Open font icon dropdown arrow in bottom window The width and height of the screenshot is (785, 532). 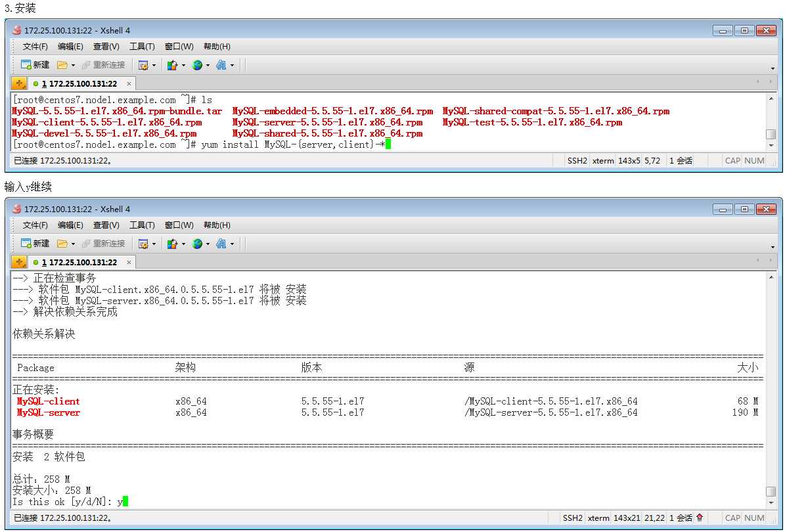[x=232, y=244]
